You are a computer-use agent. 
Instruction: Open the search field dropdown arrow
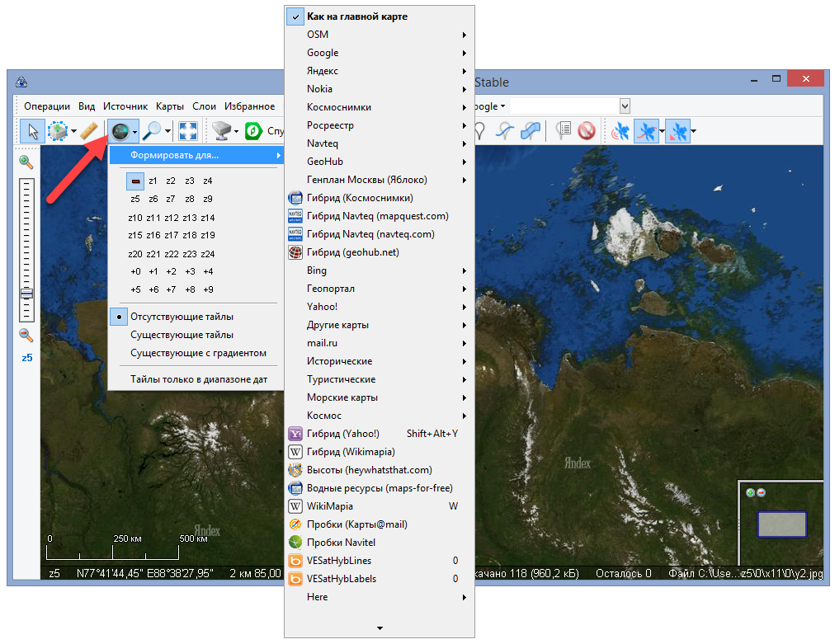click(x=625, y=106)
